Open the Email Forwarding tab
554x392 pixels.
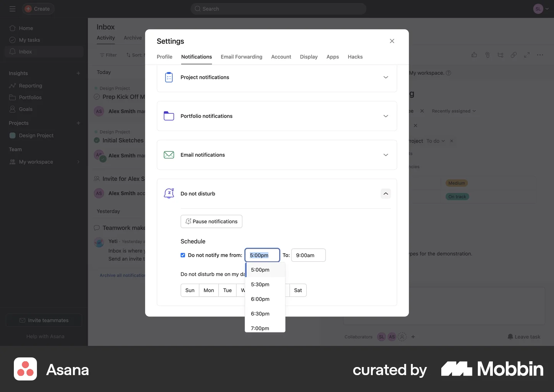242,57
